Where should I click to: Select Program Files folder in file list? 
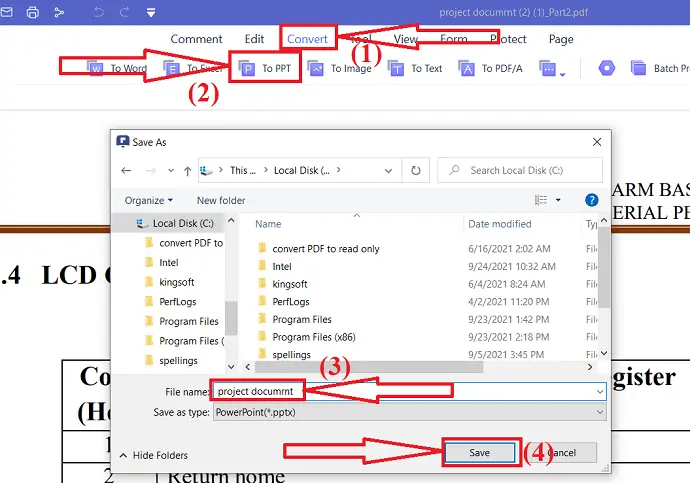(294, 319)
